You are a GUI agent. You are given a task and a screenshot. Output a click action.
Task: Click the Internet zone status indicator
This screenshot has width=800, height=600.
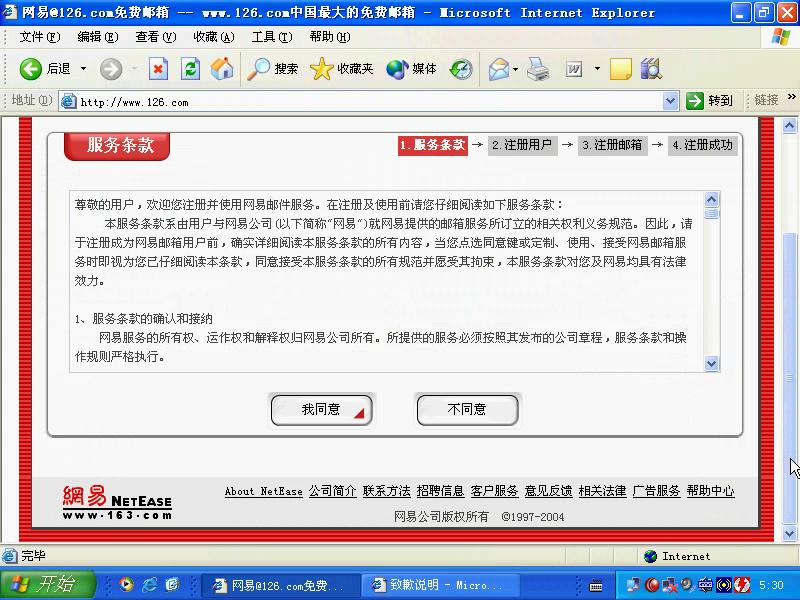click(x=677, y=556)
